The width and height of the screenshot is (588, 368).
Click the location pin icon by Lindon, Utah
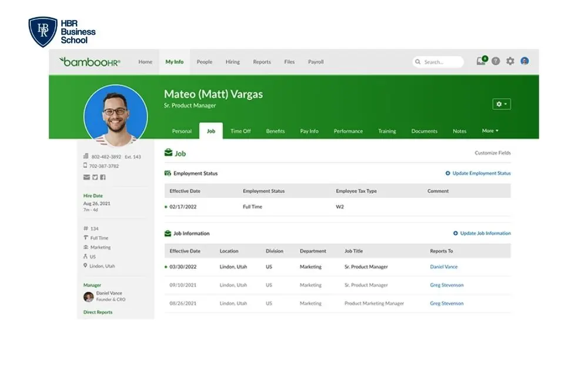click(85, 266)
